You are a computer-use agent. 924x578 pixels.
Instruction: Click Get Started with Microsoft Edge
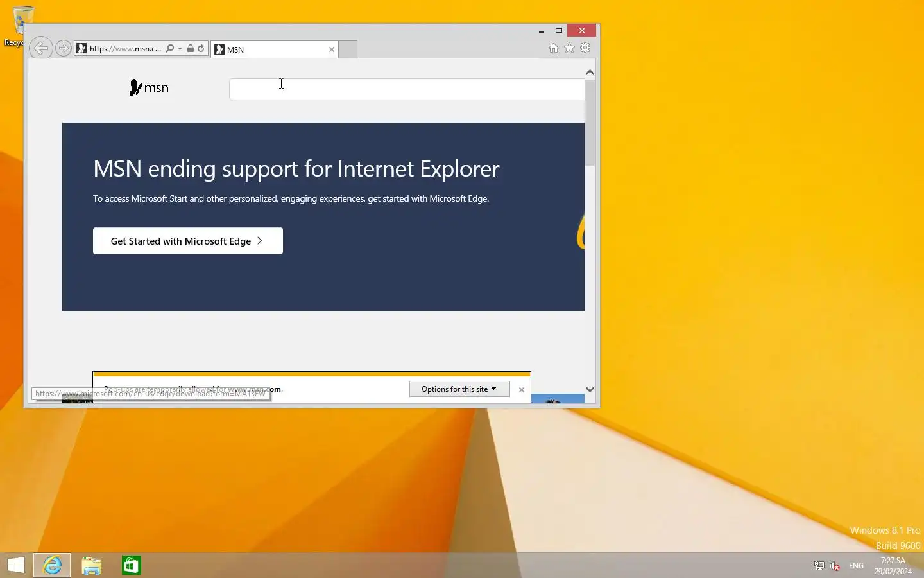188,241
